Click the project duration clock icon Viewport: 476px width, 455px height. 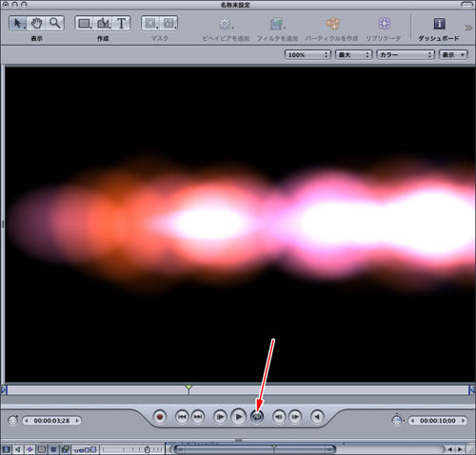tap(397, 421)
